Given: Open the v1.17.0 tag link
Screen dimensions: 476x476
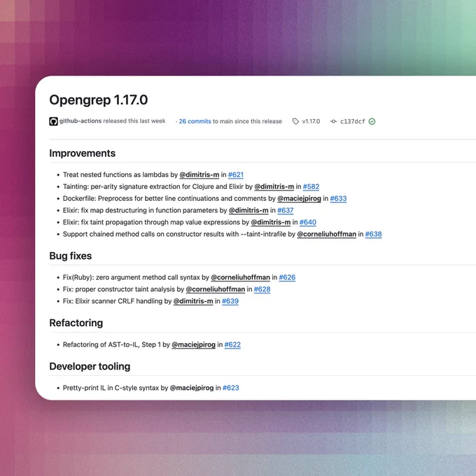Looking at the screenshot, I should tap(311, 121).
